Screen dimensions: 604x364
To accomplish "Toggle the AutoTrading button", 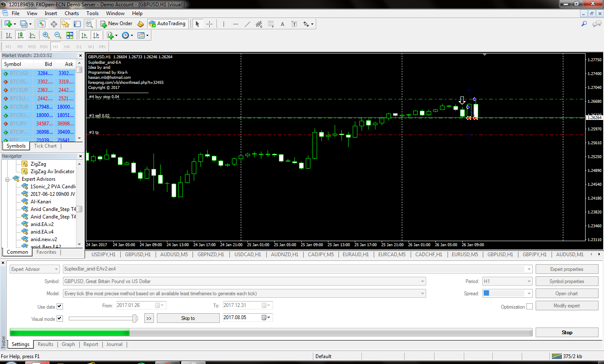I will pos(167,24).
